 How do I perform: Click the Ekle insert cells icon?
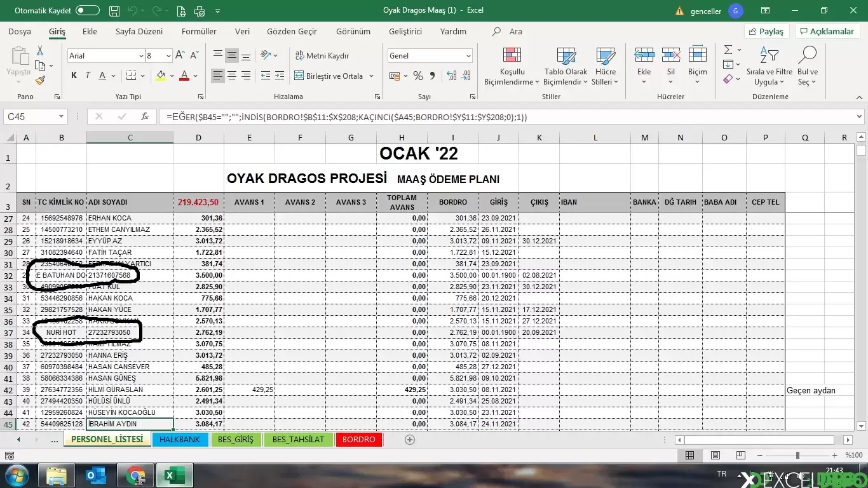point(644,55)
